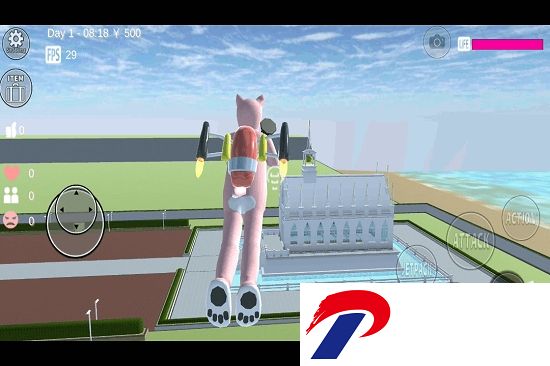This screenshot has width=550, height=366.
Task: Tap the camera screenshot icon
Action: (x=437, y=42)
